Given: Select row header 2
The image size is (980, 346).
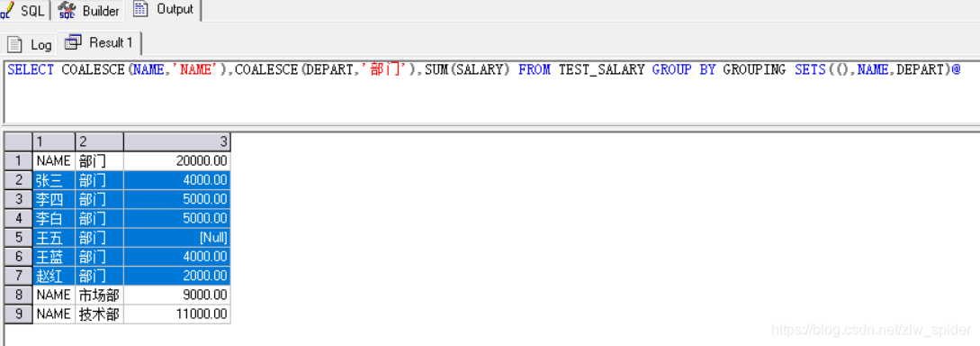Looking at the screenshot, I should click(18, 180).
